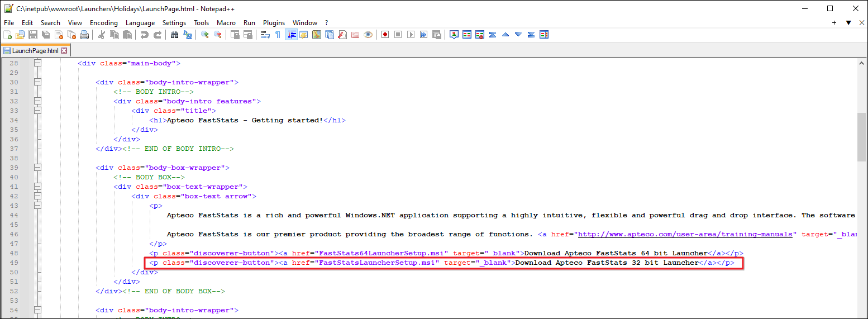Open the Replace dialog icon
This screenshot has width=868, height=319.
188,35
